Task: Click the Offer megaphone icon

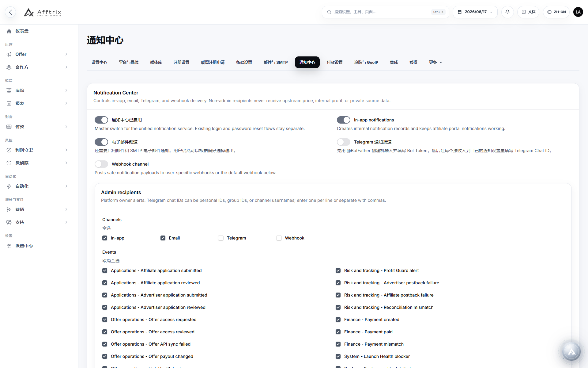Action: point(9,54)
